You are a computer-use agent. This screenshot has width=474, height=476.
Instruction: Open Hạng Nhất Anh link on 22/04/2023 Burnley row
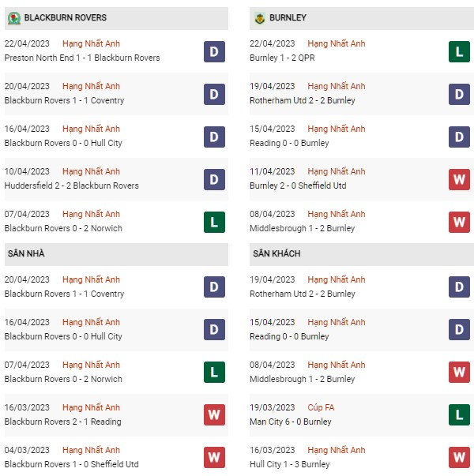tap(337, 43)
